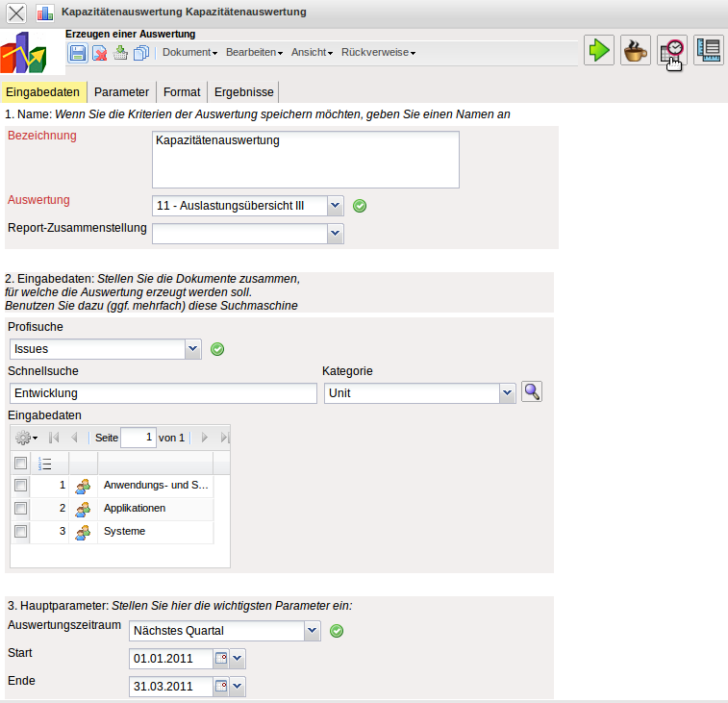Open the Auswertung dropdown
Screen dimensions: 728x703
(336, 206)
